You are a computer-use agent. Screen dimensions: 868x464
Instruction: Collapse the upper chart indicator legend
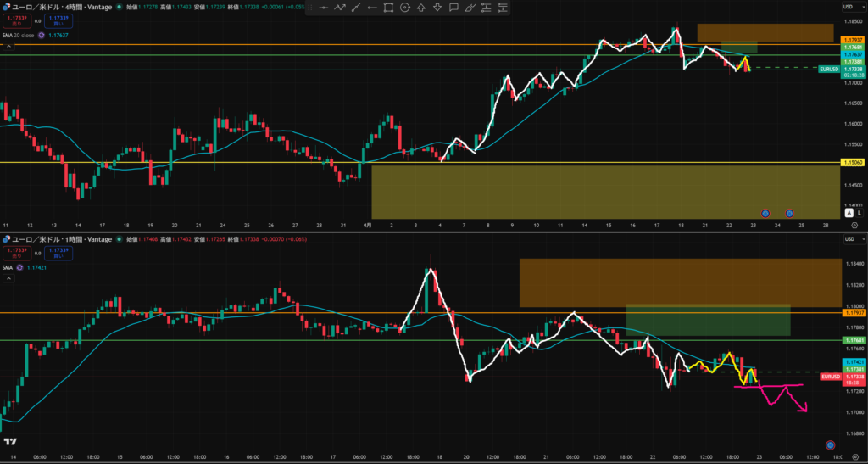coord(8,47)
